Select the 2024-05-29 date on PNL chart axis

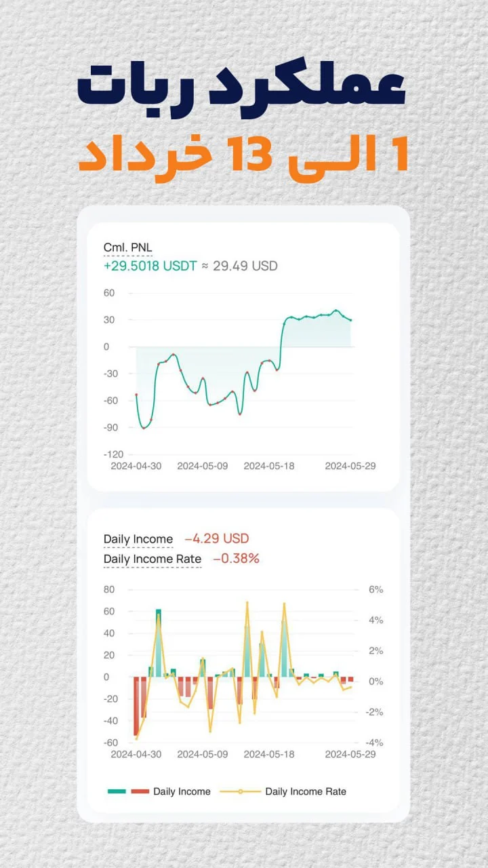tap(350, 466)
